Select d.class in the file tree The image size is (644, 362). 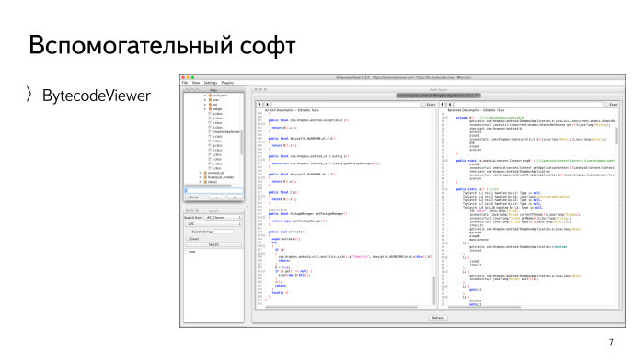point(217,127)
